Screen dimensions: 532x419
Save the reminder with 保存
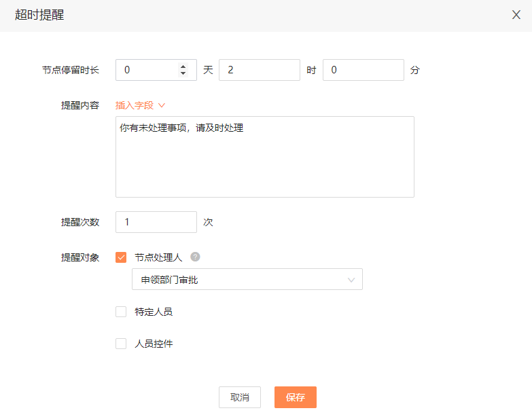click(x=296, y=397)
